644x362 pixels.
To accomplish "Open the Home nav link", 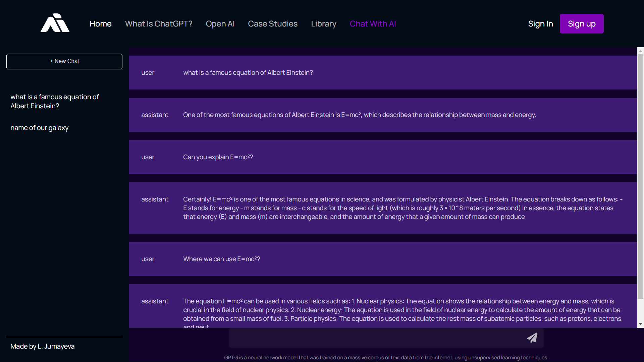I will (x=100, y=24).
